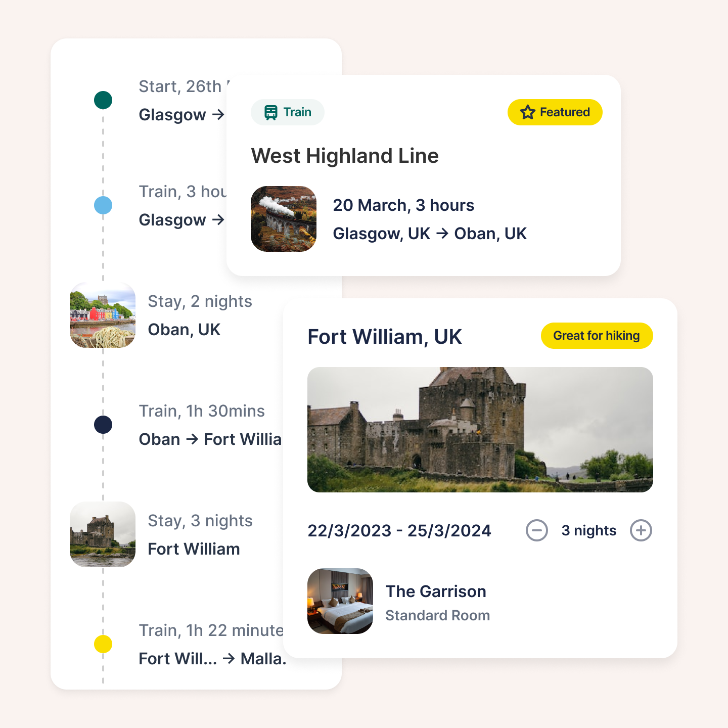Click the Train tag pill
Screen dimensions: 728x728
(288, 112)
